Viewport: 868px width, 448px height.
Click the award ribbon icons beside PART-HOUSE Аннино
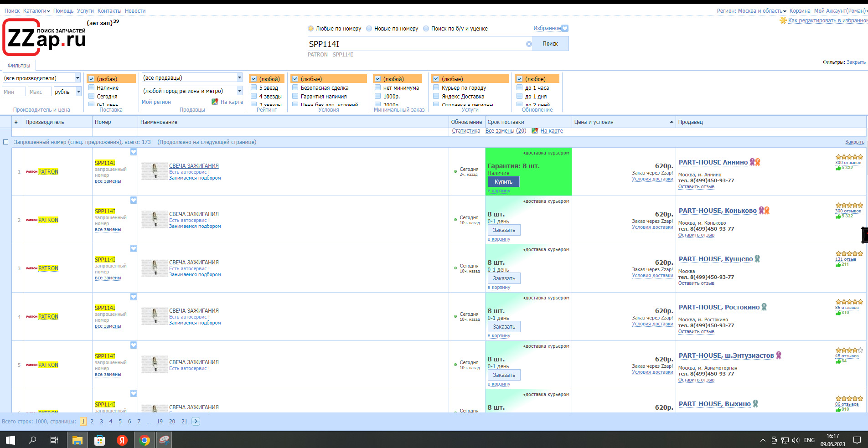(x=755, y=162)
